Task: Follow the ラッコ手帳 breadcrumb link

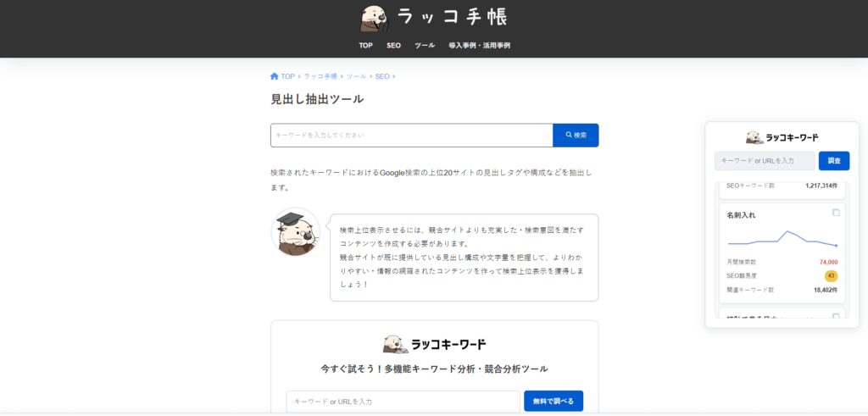Action: (320, 76)
